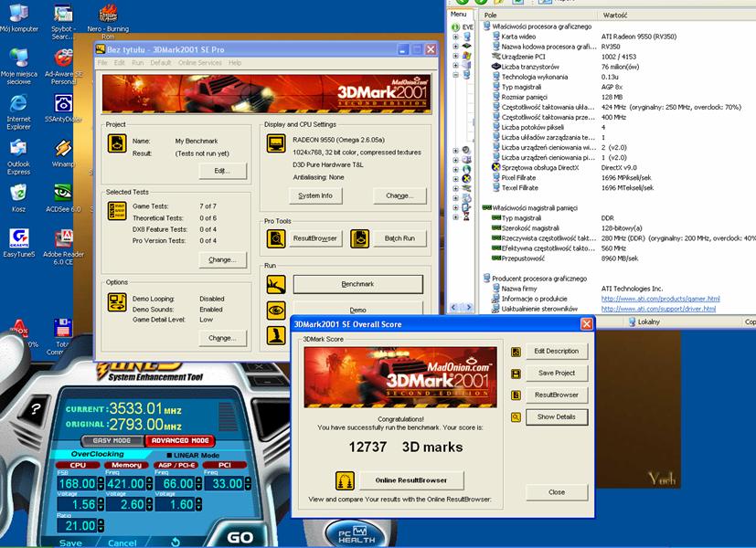Open the EasyTune5 desktop icon

tap(19, 243)
